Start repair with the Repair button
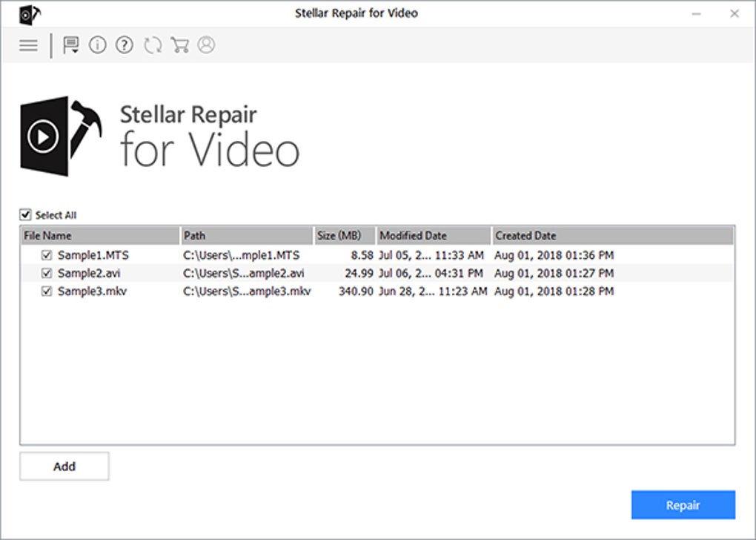Viewport: 756px width, 540px height. (x=683, y=505)
